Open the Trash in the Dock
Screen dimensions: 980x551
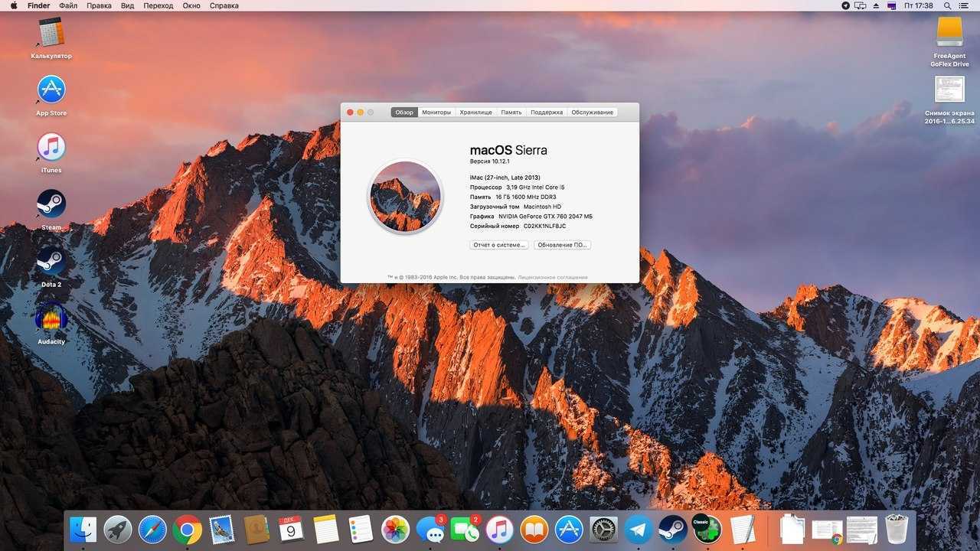point(897,529)
